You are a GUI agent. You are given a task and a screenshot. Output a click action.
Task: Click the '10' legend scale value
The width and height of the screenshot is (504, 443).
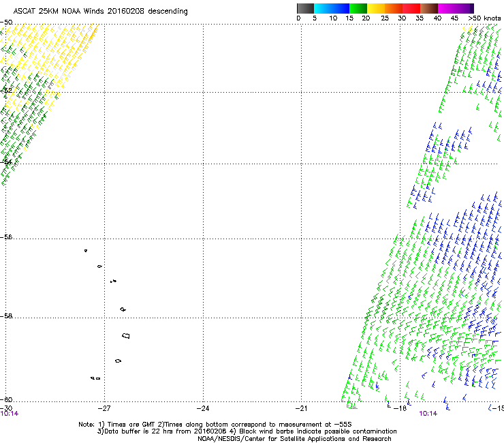(x=333, y=18)
